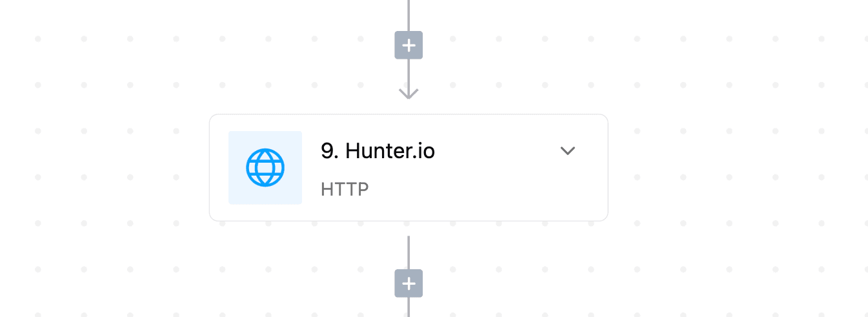This screenshot has width=868, height=317.
Task: Insert a new action after the HTTP step
Action: pyautogui.click(x=409, y=283)
